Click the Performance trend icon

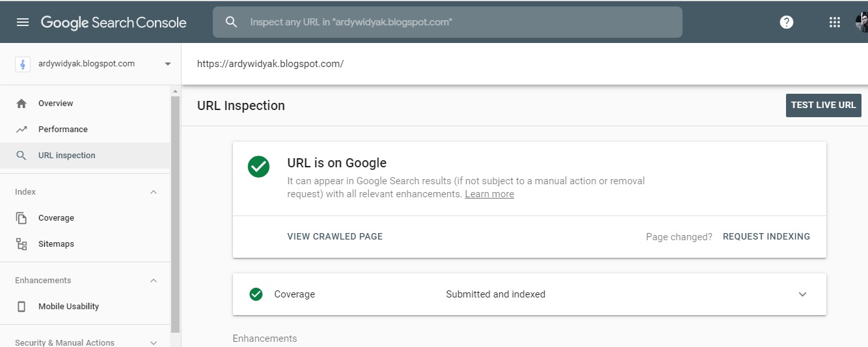click(x=21, y=130)
